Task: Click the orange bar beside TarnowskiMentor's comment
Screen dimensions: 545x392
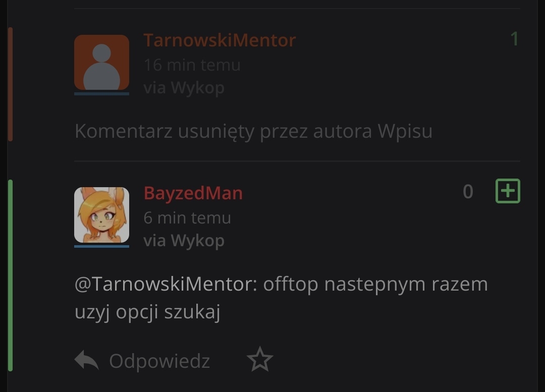Action: pos(11,84)
